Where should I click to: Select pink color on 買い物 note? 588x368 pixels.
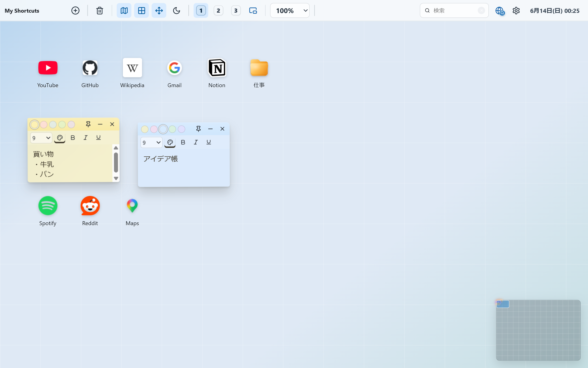[44, 125]
